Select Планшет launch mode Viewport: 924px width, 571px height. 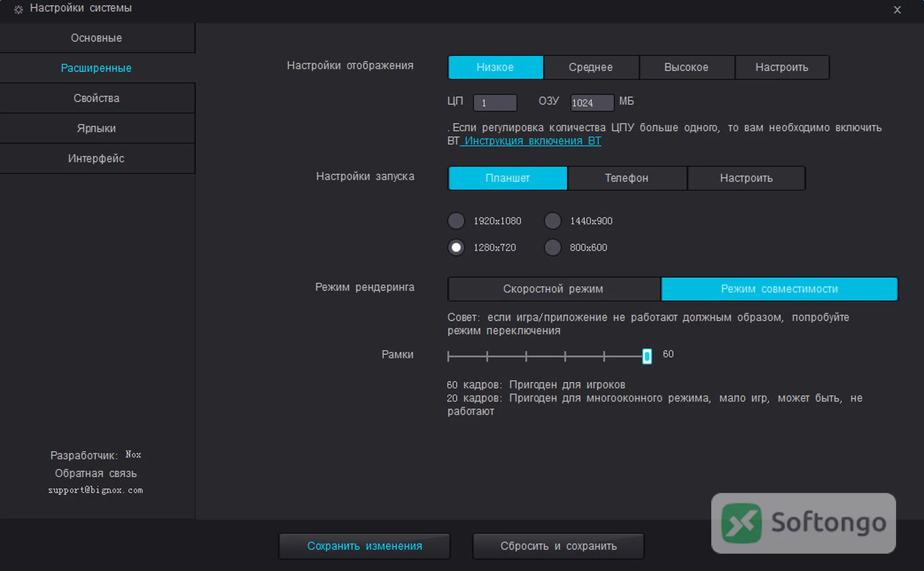point(508,178)
